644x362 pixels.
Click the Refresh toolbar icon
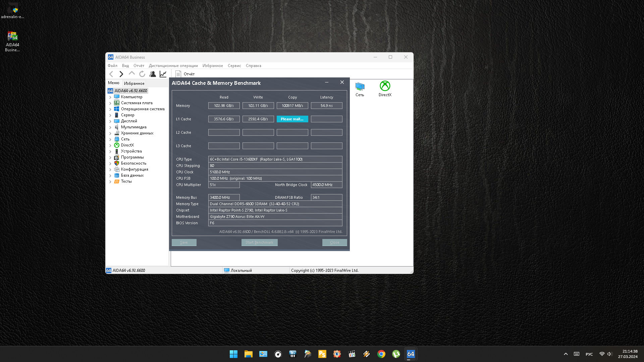pos(142,74)
